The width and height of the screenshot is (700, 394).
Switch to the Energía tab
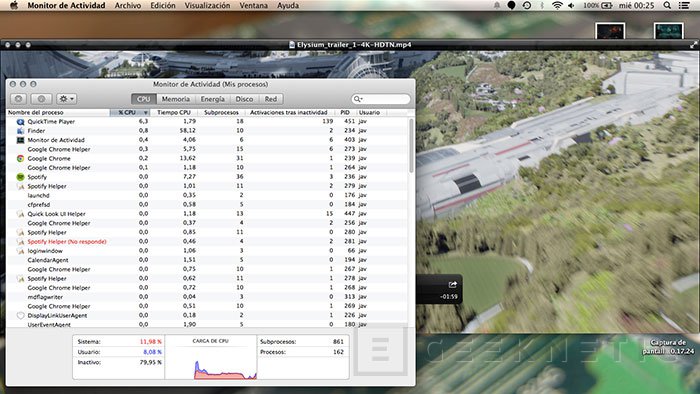(x=212, y=99)
